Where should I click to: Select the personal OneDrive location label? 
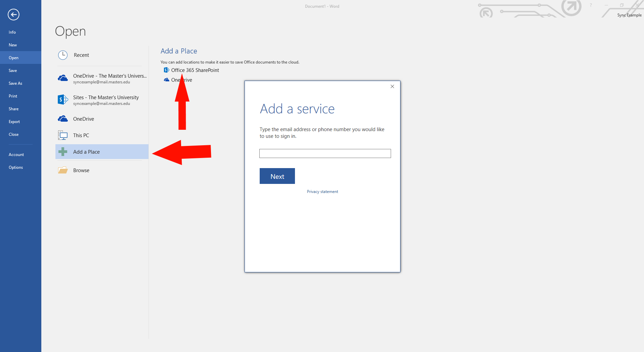click(84, 119)
